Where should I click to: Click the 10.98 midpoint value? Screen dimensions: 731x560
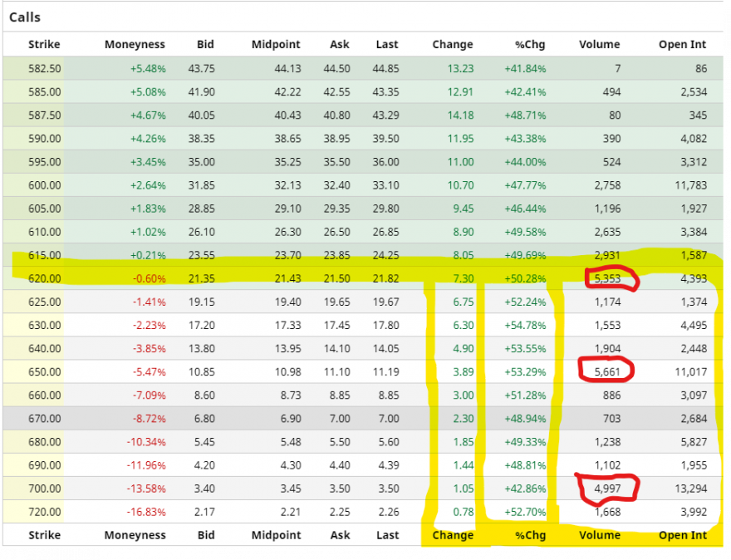[x=287, y=371]
